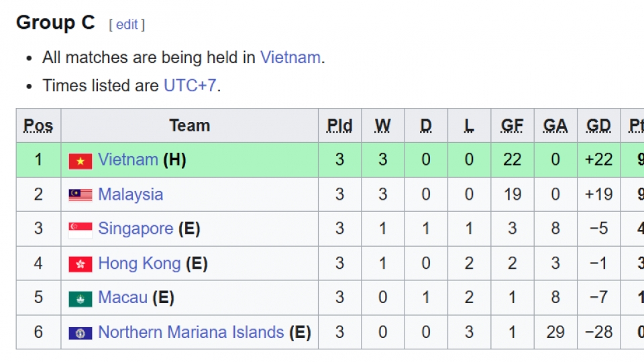
Task: Click the Pld column header
Action: pyautogui.click(x=339, y=125)
